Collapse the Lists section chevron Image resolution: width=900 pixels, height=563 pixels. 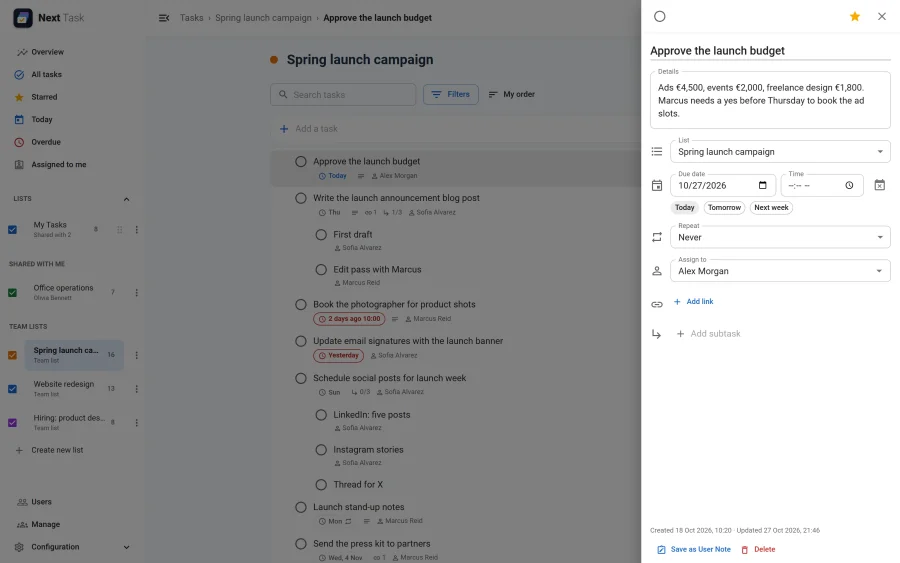pos(126,199)
